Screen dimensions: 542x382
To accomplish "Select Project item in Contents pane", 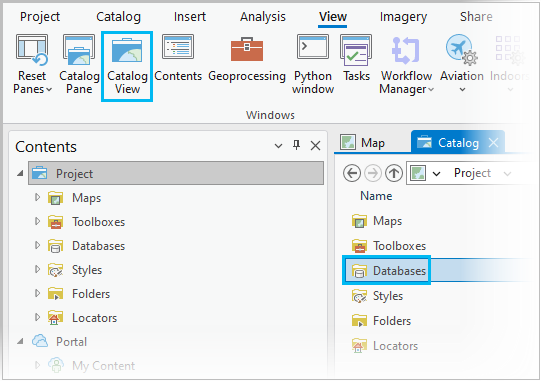I will coord(176,173).
